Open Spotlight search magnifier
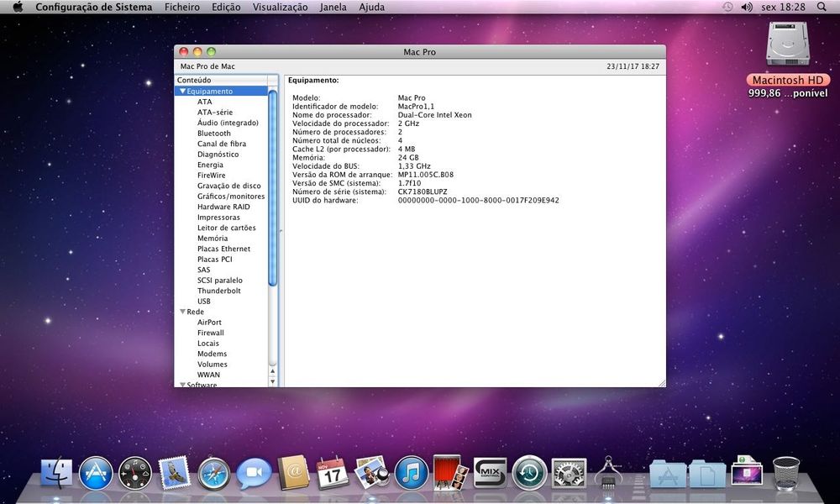The width and height of the screenshot is (840, 504). click(x=822, y=7)
